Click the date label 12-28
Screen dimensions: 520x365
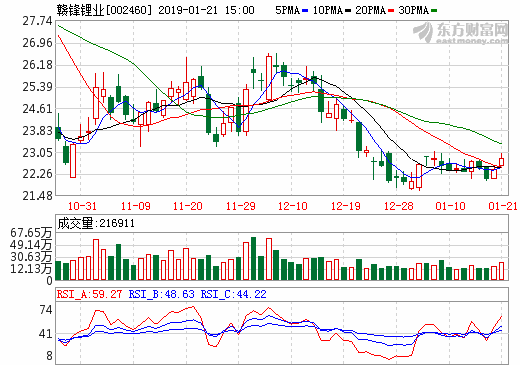398,206
